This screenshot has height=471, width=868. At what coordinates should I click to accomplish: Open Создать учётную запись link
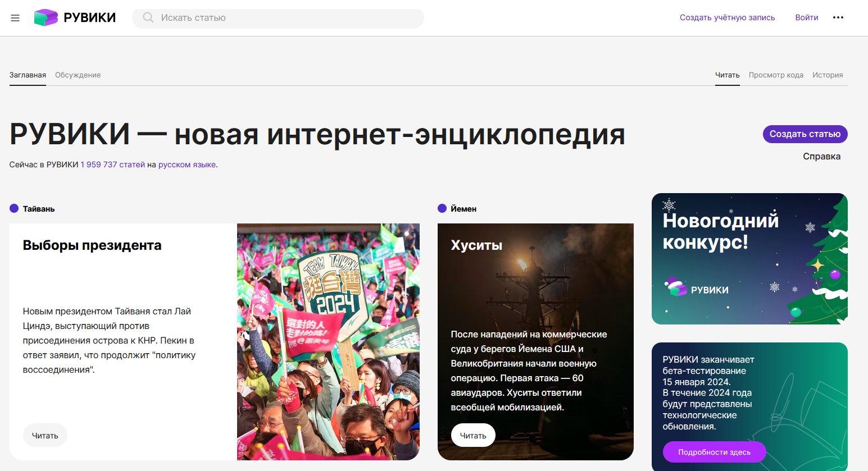tap(727, 17)
